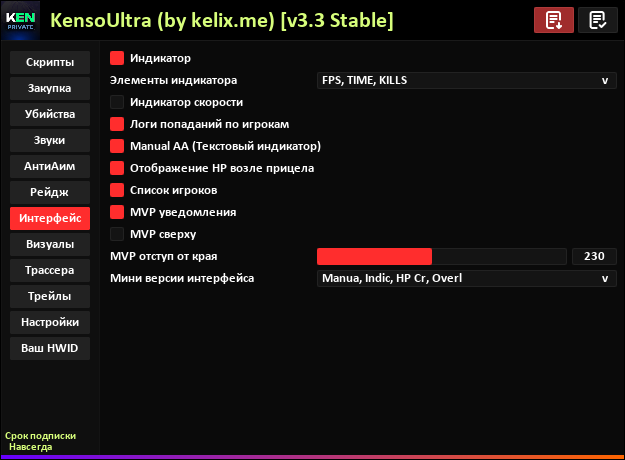The image size is (625, 460).
Task: Click the MVP offset value field 230
Action: 594,256
